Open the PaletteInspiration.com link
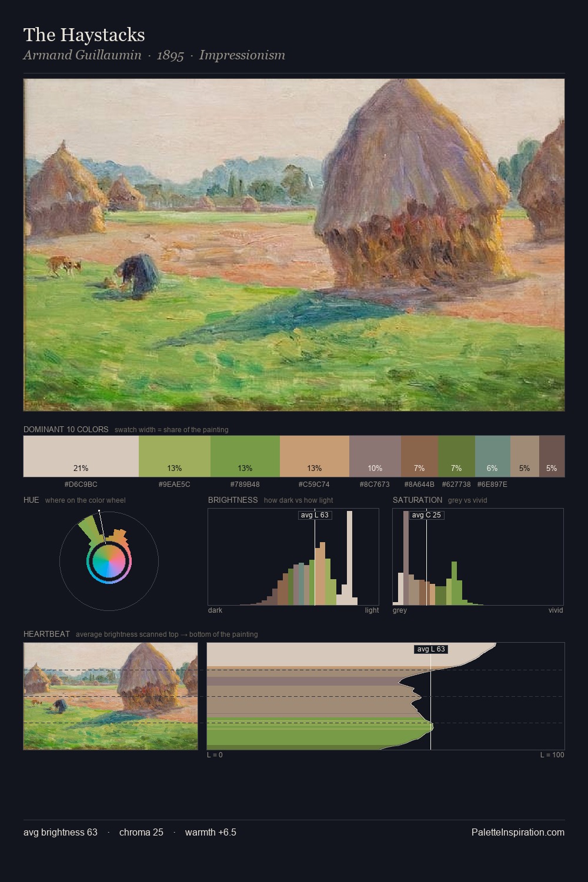The image size is (588, 882). tap(518, 832)
